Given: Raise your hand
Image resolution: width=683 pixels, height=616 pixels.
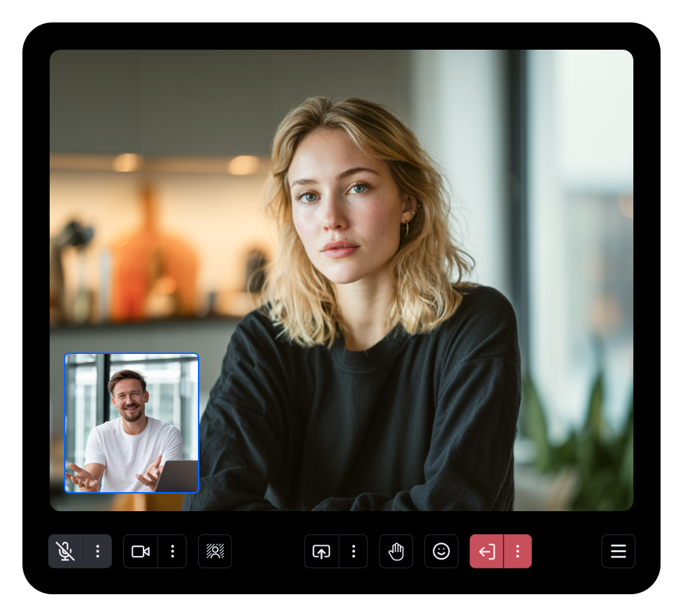Looking at the screenshot, I should 396,551.
